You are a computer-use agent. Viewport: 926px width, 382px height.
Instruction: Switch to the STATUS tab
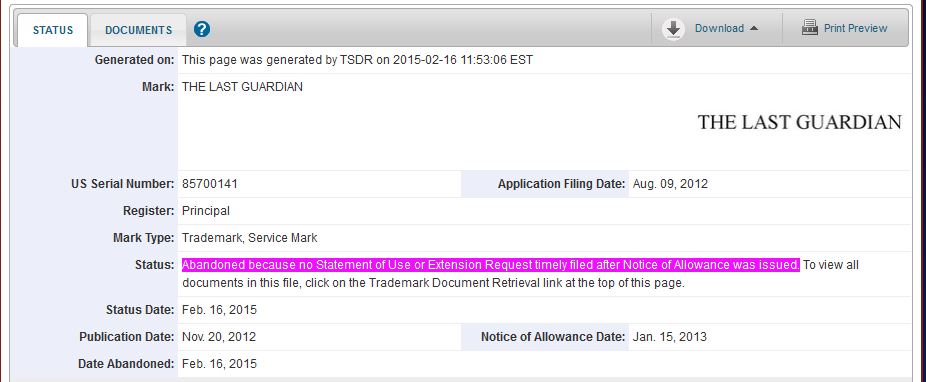[53, 30]
